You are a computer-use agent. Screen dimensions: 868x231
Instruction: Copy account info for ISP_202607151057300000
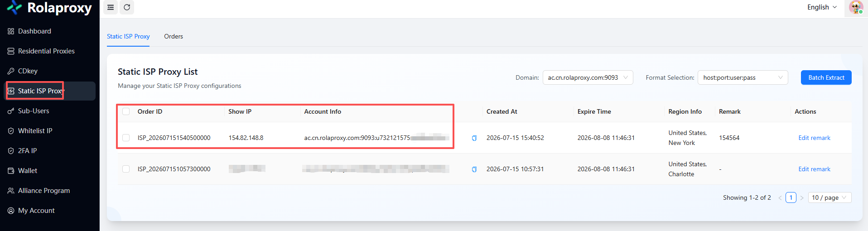(x=474, y=169)
